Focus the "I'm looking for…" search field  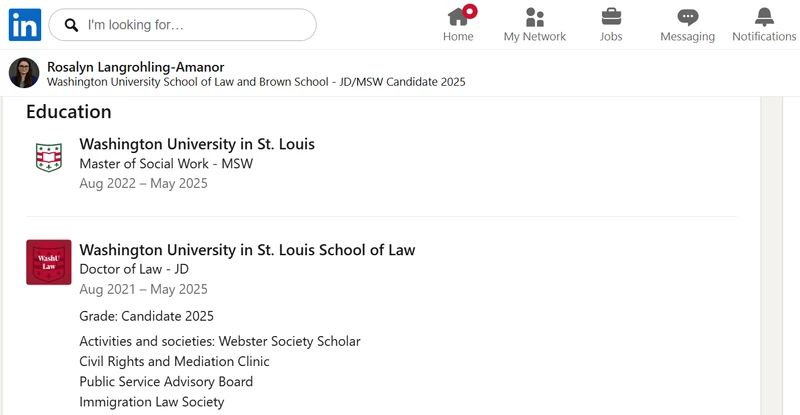coord(182,25)
